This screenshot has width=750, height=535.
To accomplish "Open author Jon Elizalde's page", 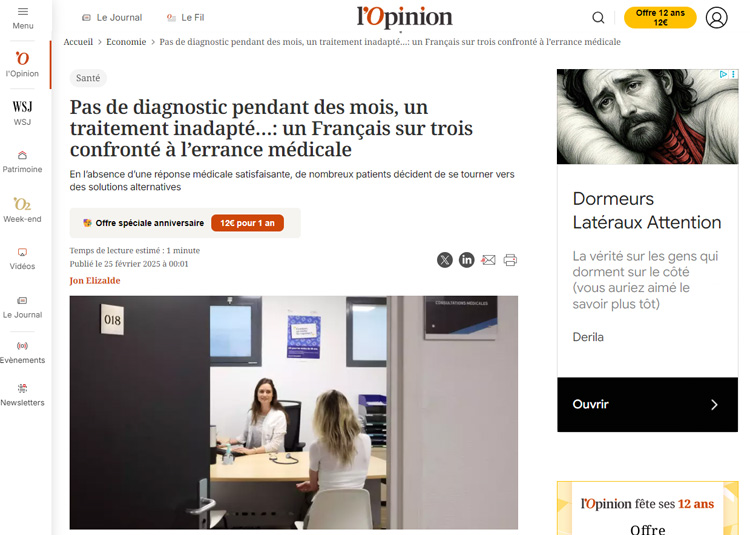I will tap(95, 281).
